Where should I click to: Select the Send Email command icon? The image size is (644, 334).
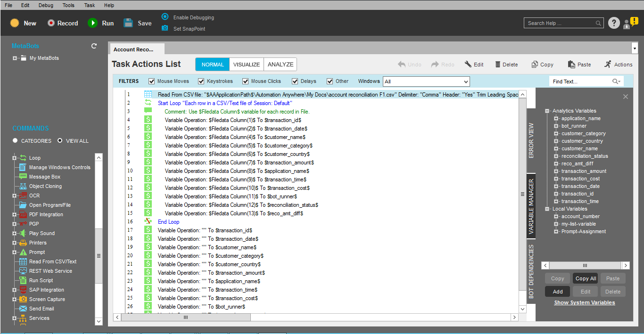coord(23,309)
